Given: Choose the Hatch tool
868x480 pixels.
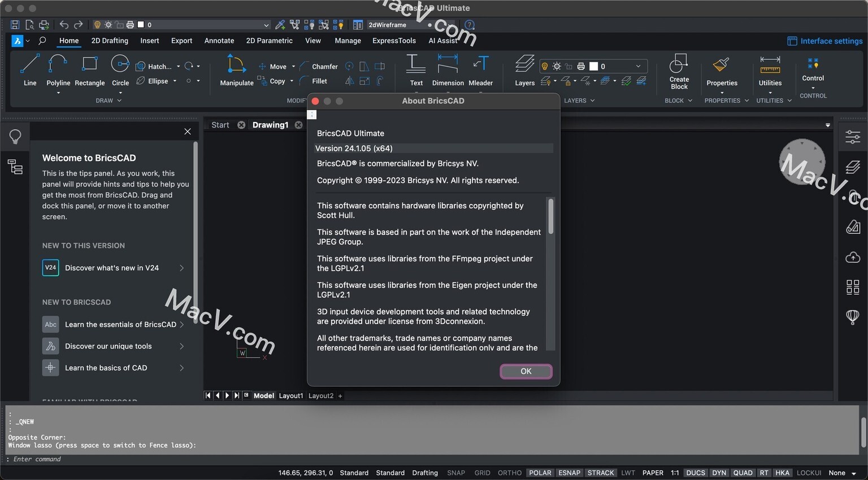Looking at the screenshot, I should click(x=154, y=67).
